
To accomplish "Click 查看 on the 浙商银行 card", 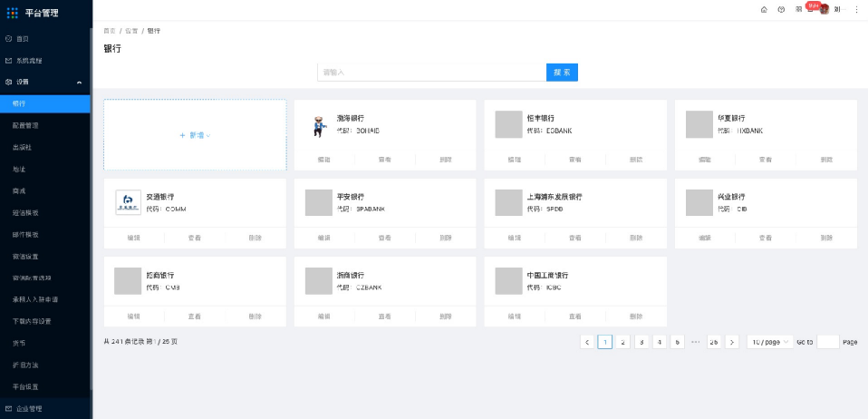I will [385, 317].
